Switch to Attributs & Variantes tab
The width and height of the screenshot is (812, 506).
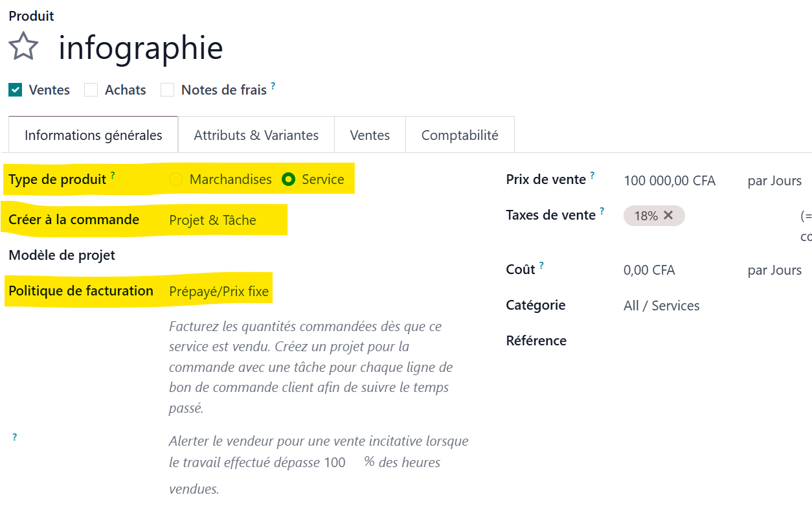pyautogui.click(x=256, y=135)
